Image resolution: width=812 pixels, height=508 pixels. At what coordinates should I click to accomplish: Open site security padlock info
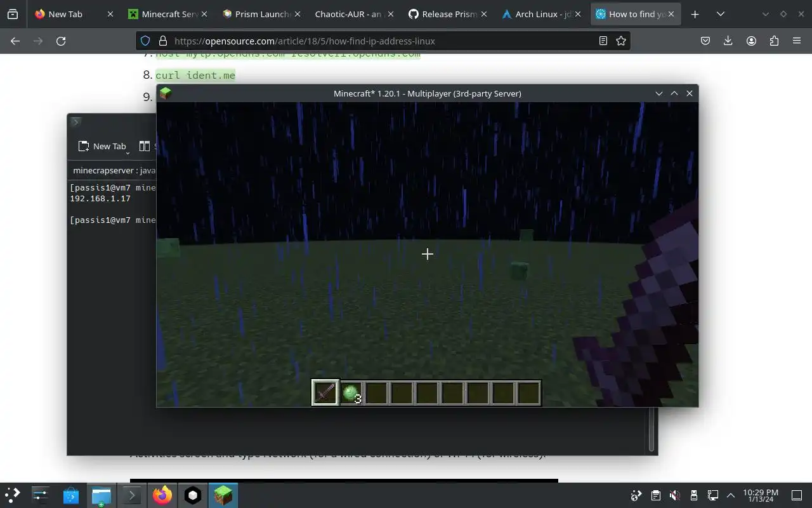163,41
